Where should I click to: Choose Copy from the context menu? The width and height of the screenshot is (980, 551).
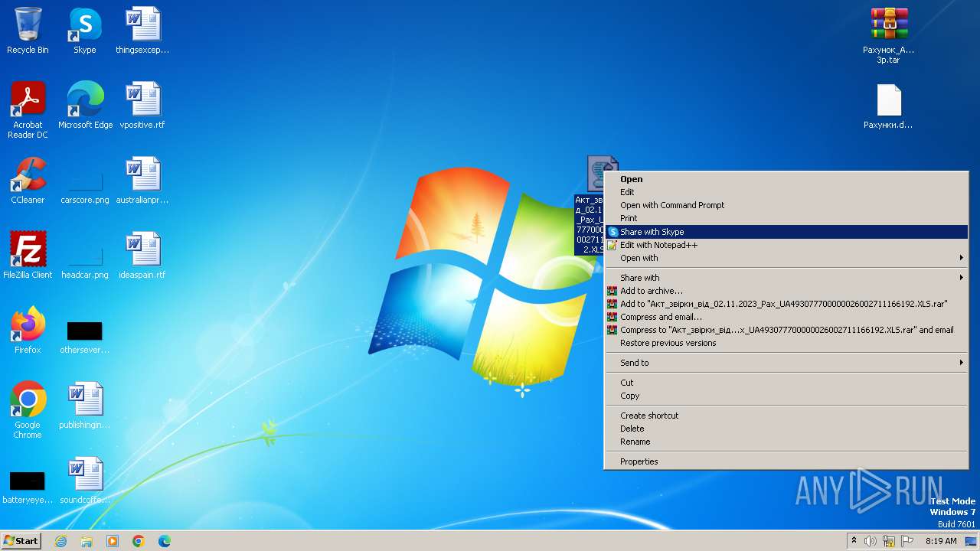pyautogui.click(x=786, y=396)
